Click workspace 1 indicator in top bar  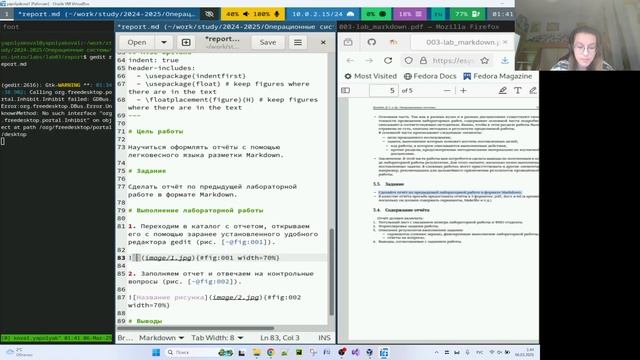pos(7,14)
